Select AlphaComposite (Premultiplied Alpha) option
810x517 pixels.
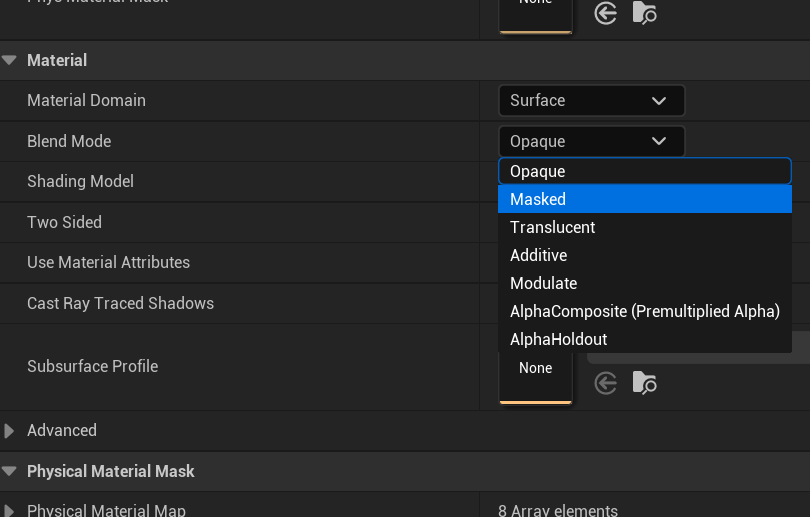click(x=644, y=312)
